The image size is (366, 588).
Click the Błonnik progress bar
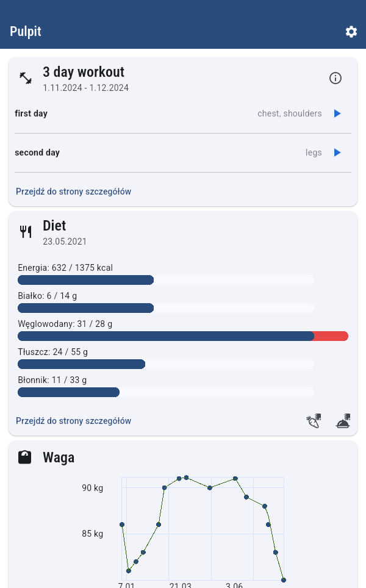(x=165, y=392)
